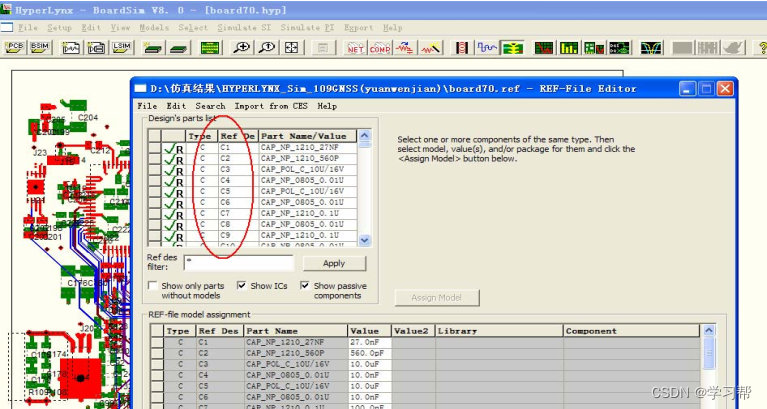Screen dimensions: 767x409
Task: Open the Models menu
Action: click(154, 27)
